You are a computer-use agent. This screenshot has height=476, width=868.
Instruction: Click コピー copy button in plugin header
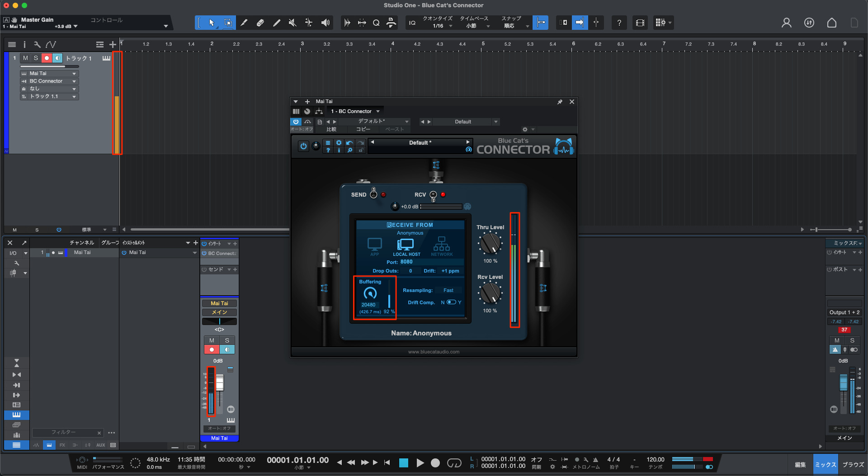(363, 129)
